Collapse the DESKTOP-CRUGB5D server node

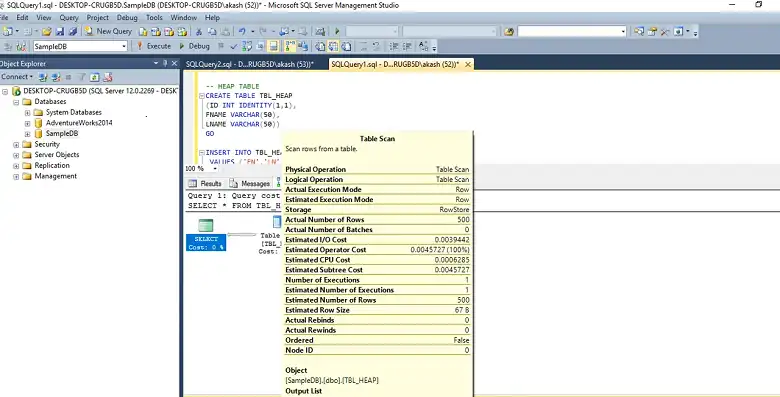(5, 92)
